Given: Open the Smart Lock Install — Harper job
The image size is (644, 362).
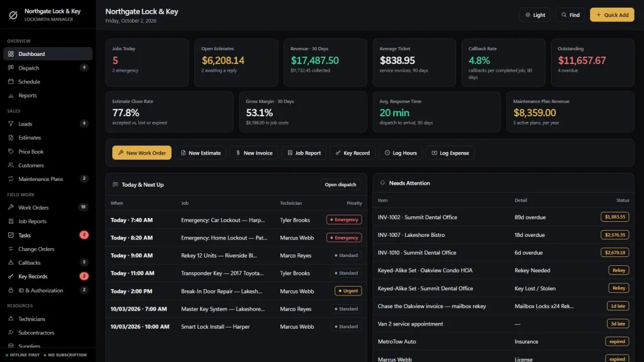Looking at the screenshot, I should pyautogui.click(x=236, y=327).
